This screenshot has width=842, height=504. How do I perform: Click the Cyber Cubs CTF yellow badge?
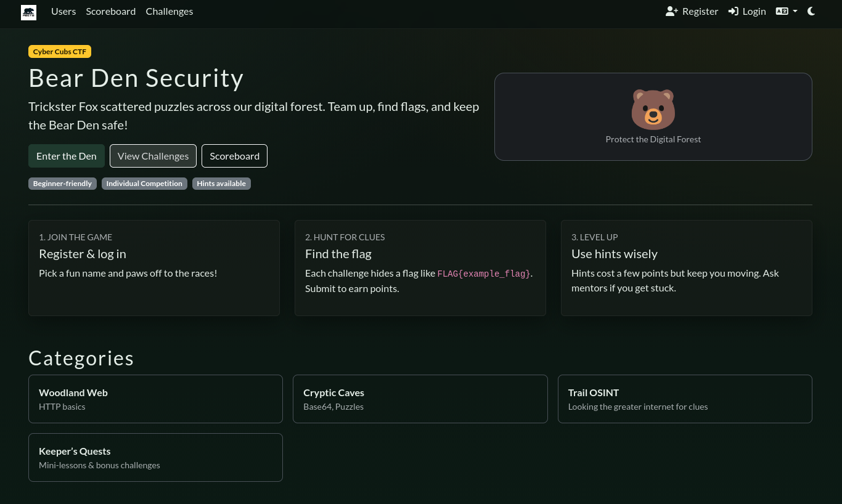coord(60,52)
